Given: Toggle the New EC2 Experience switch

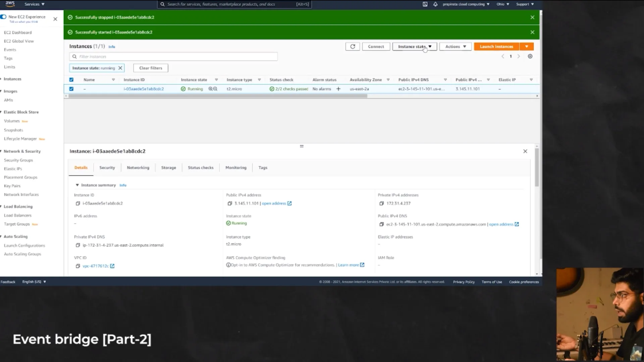Looking at the screenshot, I should 3,17.
